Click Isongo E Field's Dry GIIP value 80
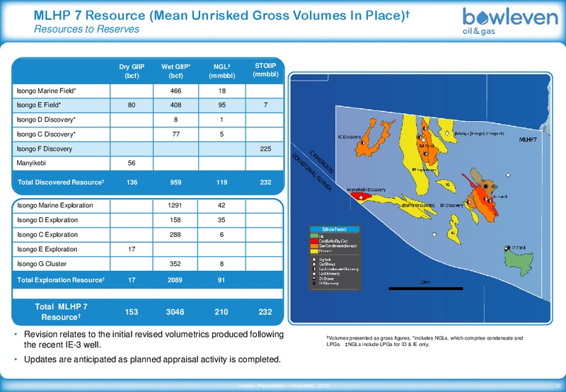Image resolution: width=566 pixels, height=392 pixels. [132, 105]
